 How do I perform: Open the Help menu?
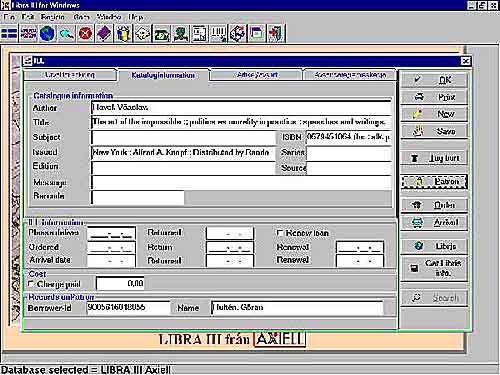coord(136,17)
